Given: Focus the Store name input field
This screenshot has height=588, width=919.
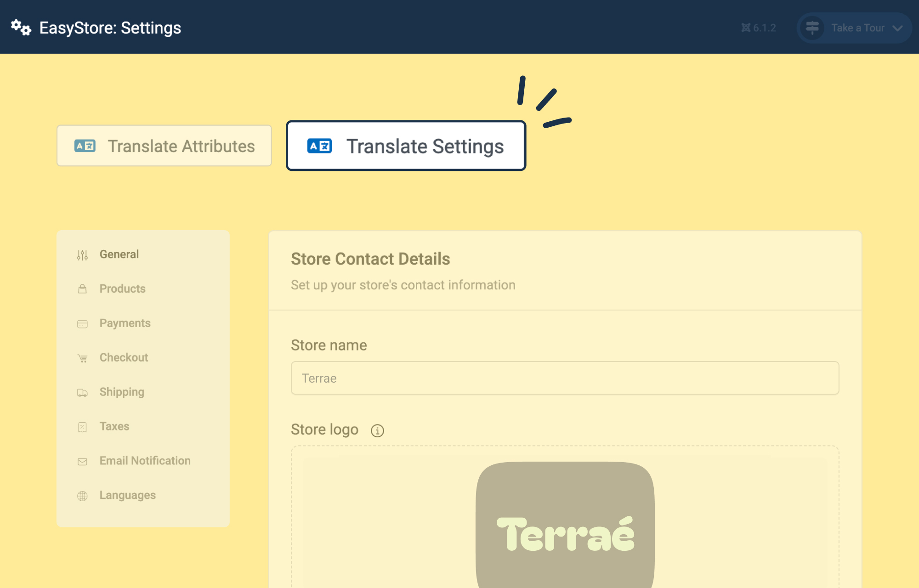Looking at the screenshot, I should coord(565,378).
